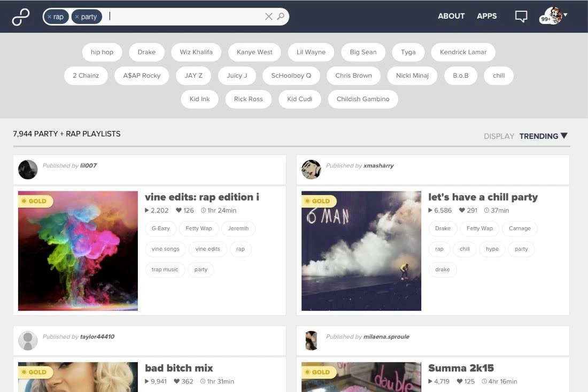Open user profile avatar menu

click(553, 16)
